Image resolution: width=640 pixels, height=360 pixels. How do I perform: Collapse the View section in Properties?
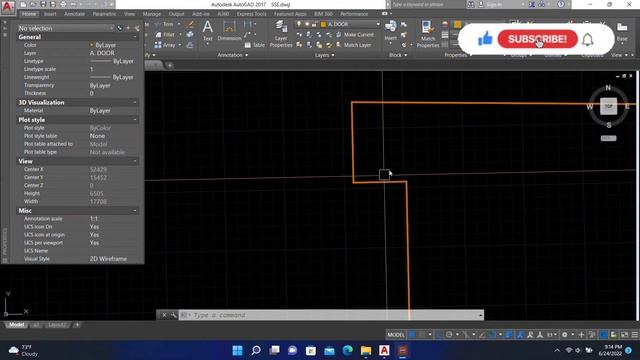(135, 161)
